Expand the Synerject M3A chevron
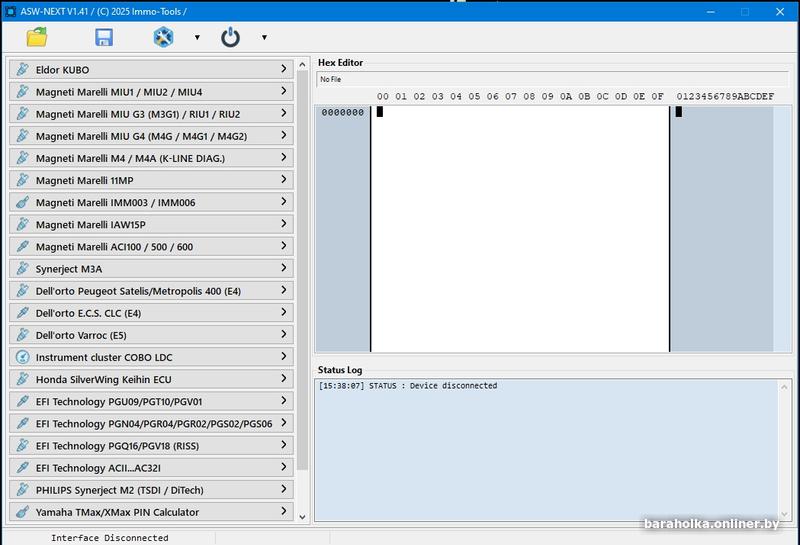This screenshot has width=800, height=545. pyautogui.click(x=284, y=268)
